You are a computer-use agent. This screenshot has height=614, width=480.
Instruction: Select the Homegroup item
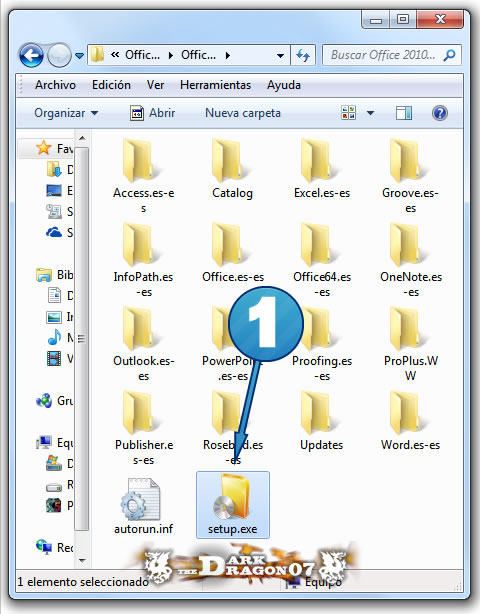(x=54, y=401)
